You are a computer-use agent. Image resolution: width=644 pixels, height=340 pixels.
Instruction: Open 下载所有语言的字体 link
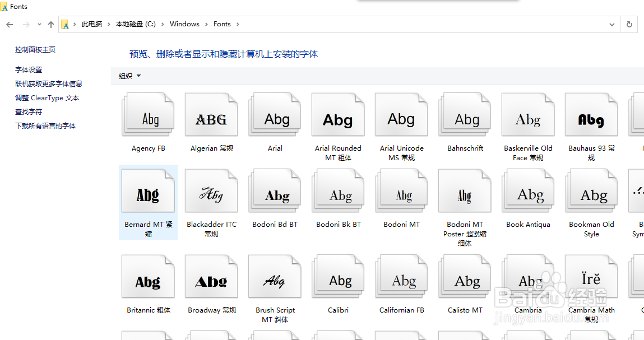45,125
